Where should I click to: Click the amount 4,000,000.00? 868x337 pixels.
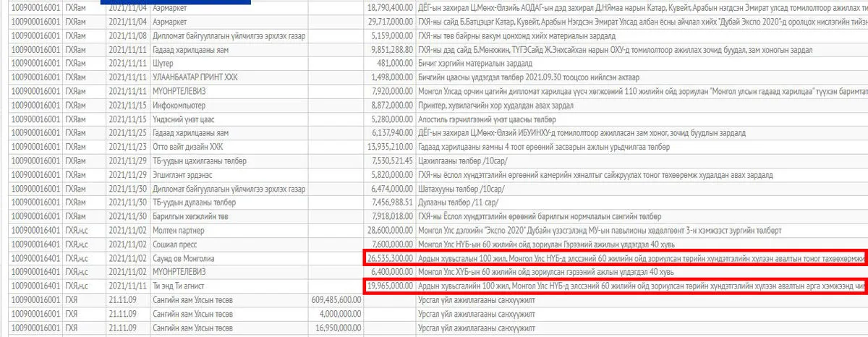[x=340, y=314]
